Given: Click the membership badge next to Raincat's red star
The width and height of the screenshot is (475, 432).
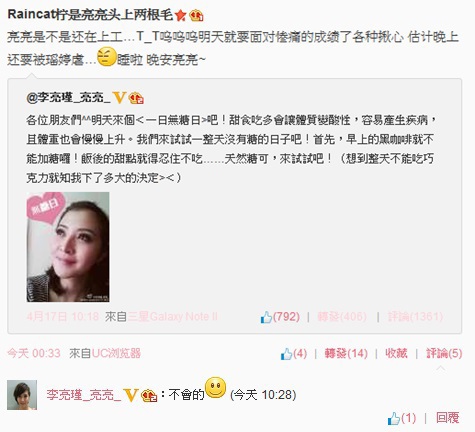Looking at the screenshot, I should (x=196, y=15).
